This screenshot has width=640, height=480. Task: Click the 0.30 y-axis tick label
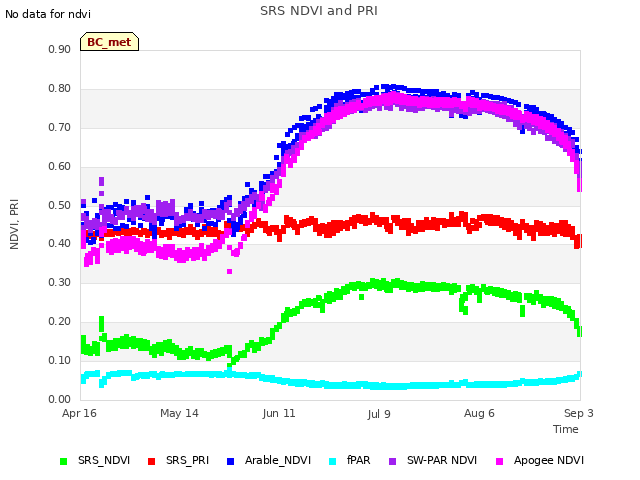click(59, 282)
